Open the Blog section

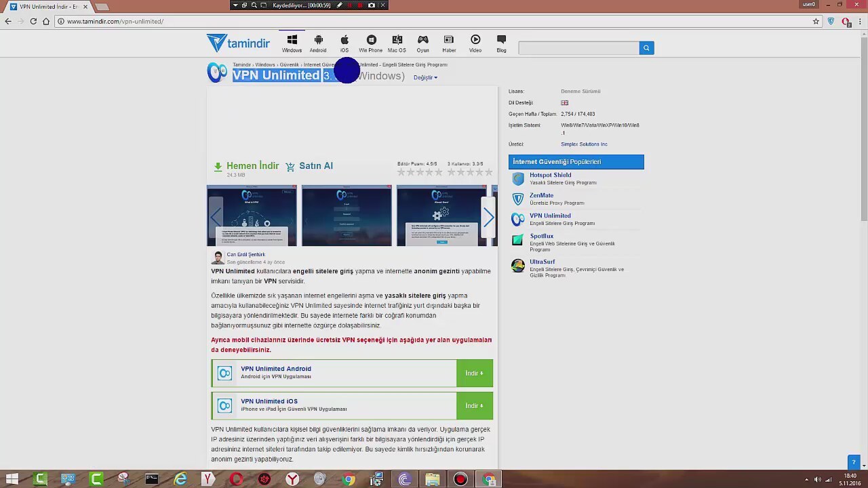coord(501,43)
